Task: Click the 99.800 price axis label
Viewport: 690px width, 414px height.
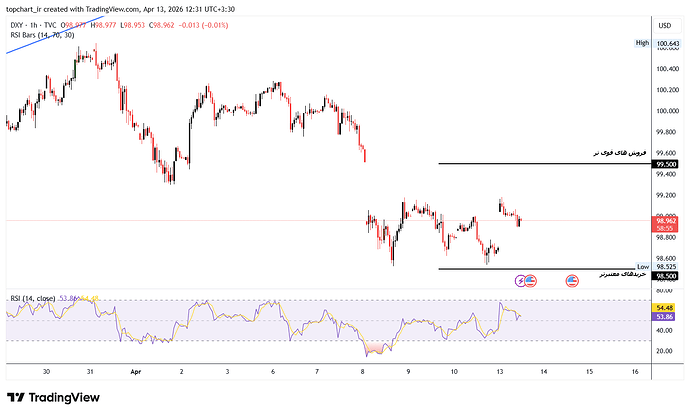Action: tap(666, 132)
